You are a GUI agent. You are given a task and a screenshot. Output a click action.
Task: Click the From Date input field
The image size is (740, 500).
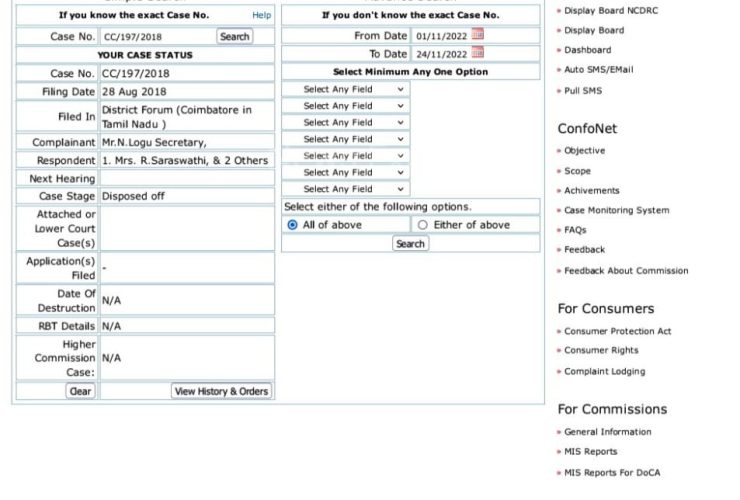441,36
